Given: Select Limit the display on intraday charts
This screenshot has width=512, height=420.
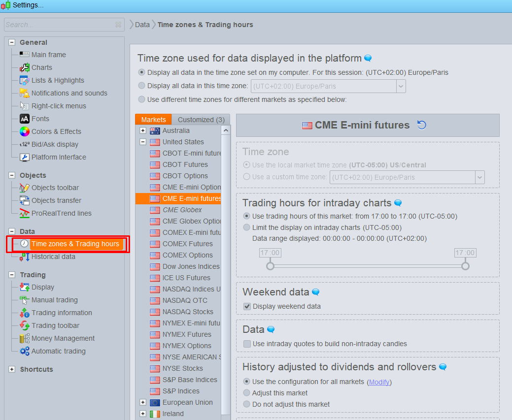Looking at the screenshot, I should click(x=246, y=227).
